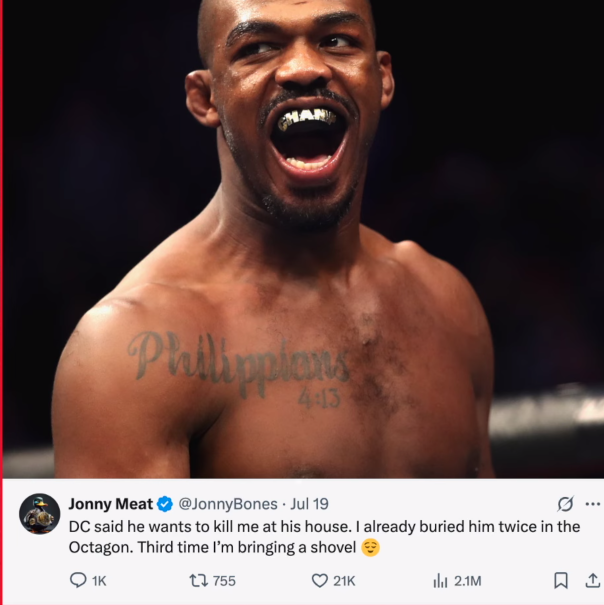Open the duck profile avatar
The image size is (604, 605).
coord(40,514)
